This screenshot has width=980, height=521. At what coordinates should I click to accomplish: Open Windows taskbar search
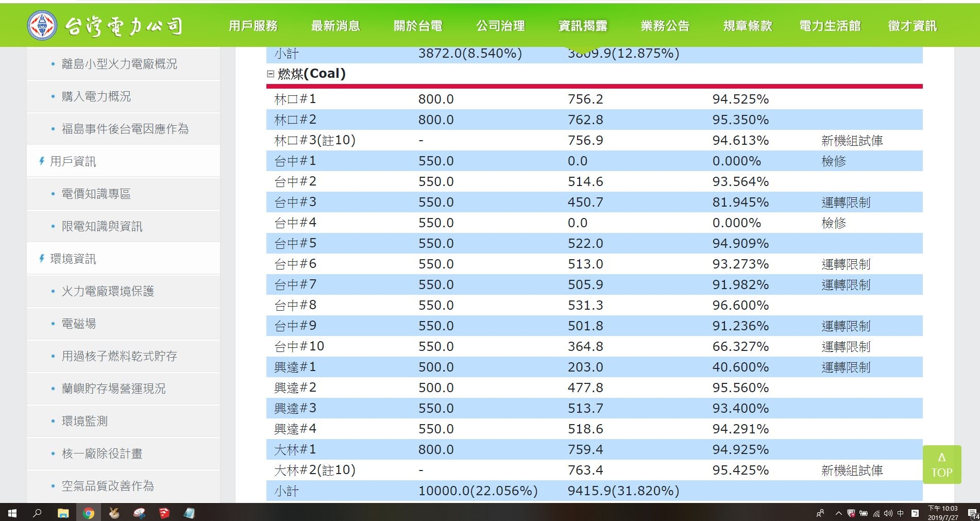click(37, 513)
